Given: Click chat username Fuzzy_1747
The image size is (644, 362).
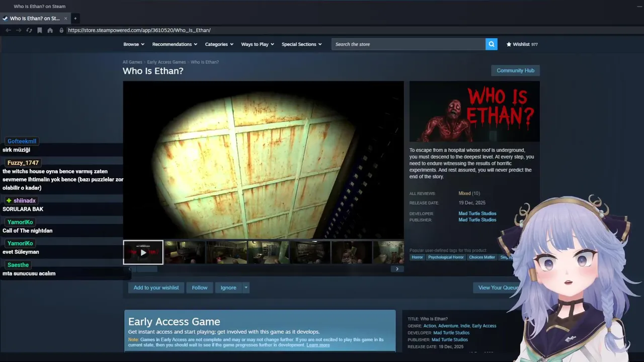Looking at the screenshot, I should (x=23, y=163).
